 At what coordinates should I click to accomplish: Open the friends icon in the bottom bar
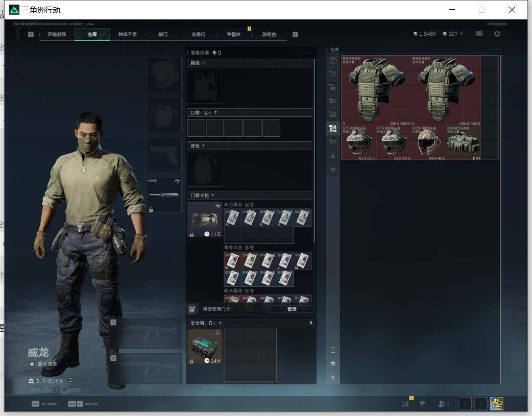coord(442,404)
